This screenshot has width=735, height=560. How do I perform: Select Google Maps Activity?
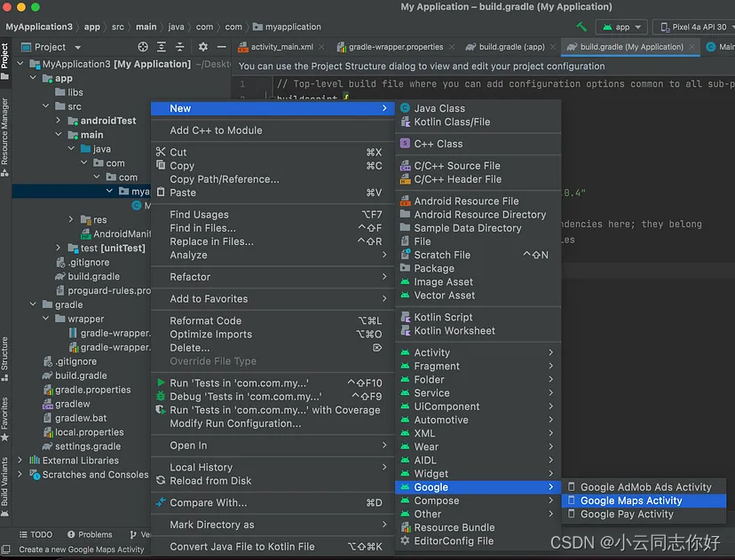click(644, 501)
